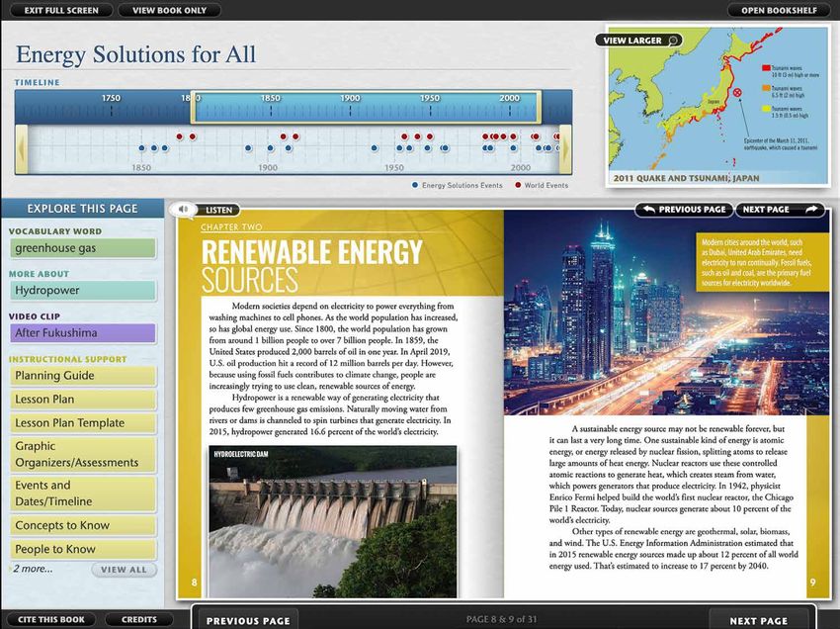Open Concepts to Know
This screenshot has height=629, width=840.
(82, 525)
